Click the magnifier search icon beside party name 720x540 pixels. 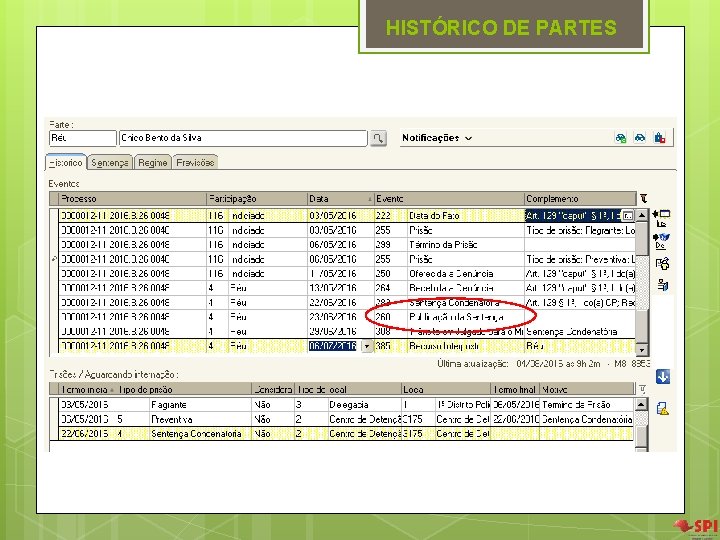378,138
